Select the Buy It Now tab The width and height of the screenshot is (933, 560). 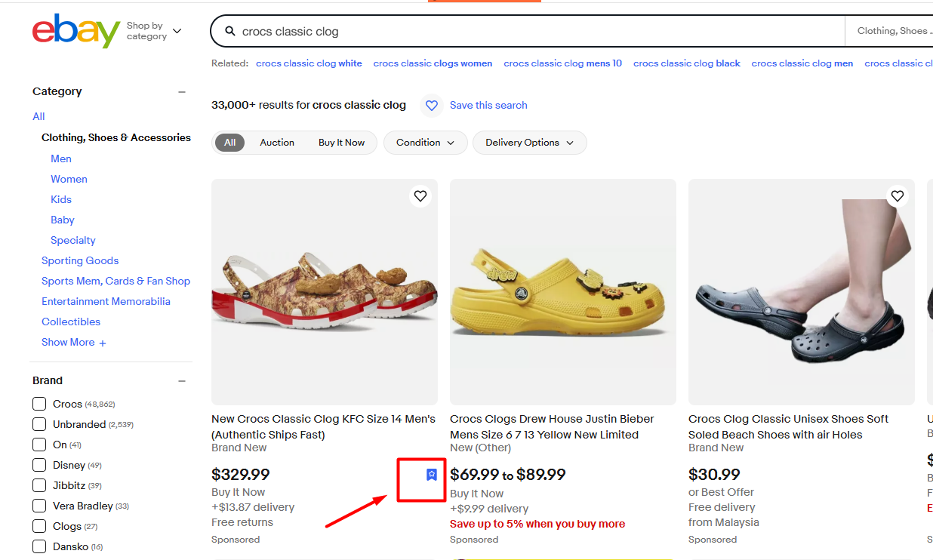(x=341, y=142)
